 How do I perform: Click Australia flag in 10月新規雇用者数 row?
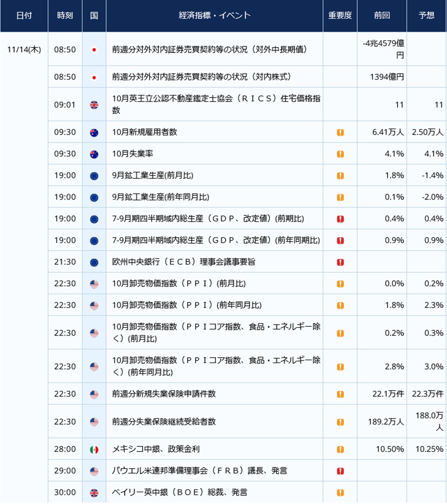click(x=94, y=133)
